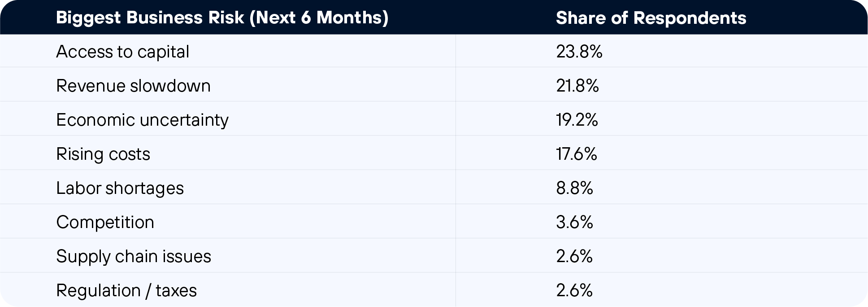Select the 23.8% value cell
Viewport: 868px width, 307px height.
(579, 52)
